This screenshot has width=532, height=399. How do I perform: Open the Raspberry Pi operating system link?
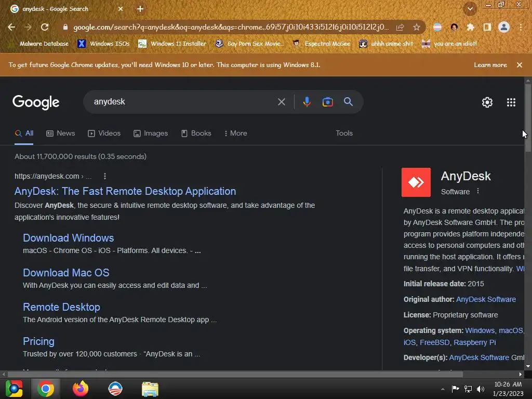[475, 342]
